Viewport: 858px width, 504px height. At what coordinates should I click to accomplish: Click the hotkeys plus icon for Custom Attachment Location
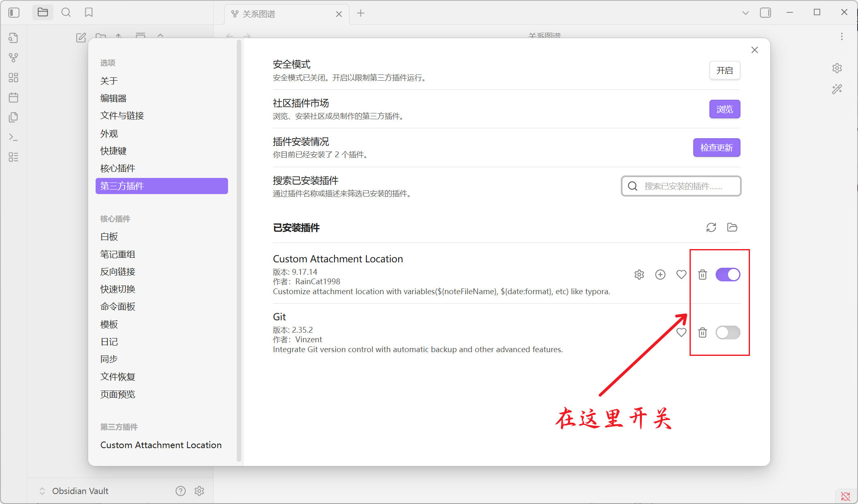pos(660,275)
